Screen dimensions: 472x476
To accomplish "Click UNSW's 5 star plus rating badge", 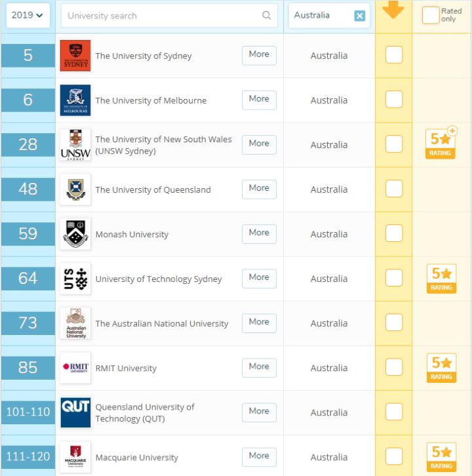I will [x=441, y=143].
